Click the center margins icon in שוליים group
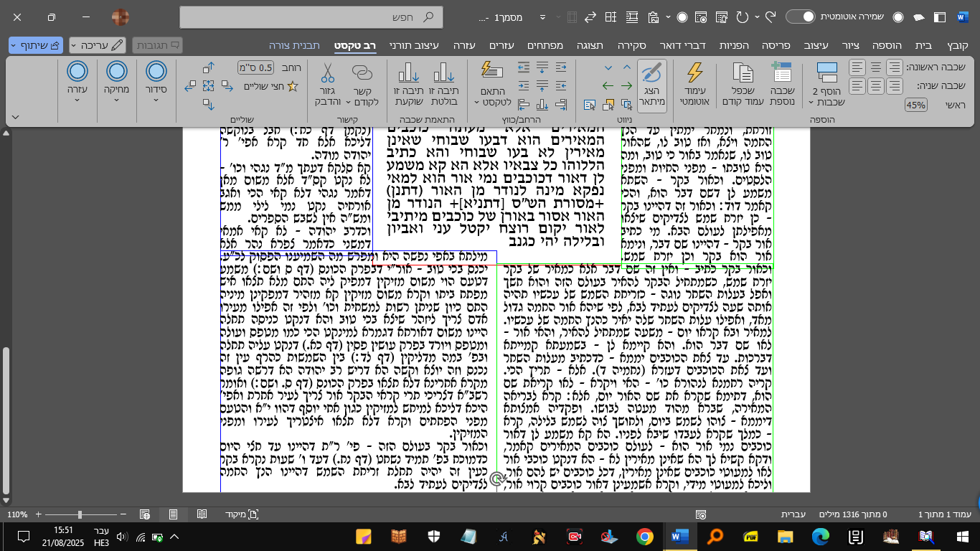Image resolution: width=980 pixels, height=551 pixels. tap(209, 86)
